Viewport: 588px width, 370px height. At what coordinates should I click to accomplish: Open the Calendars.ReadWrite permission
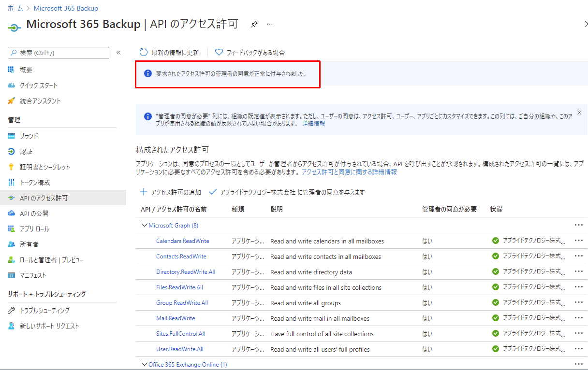(x=183, y=241)
